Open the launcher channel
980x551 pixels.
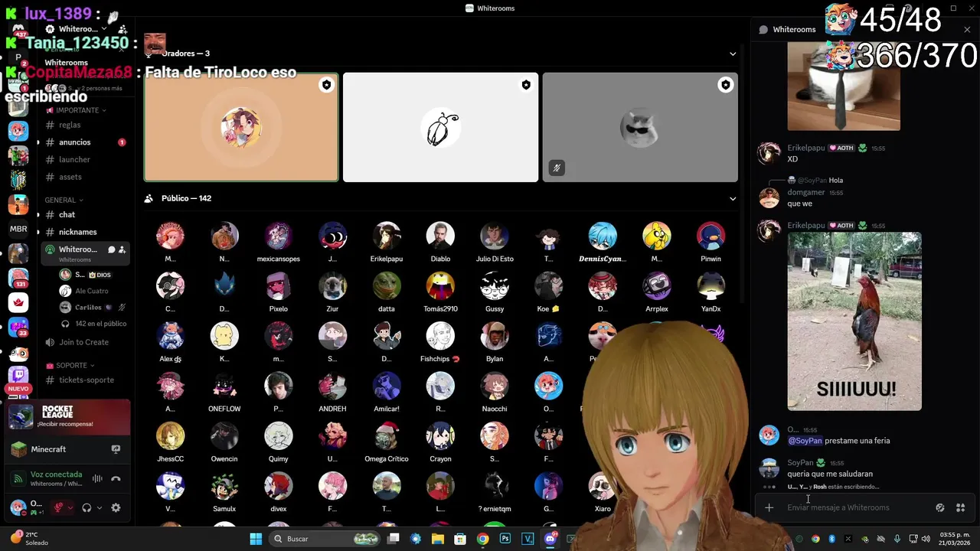[x=74, y=159]
